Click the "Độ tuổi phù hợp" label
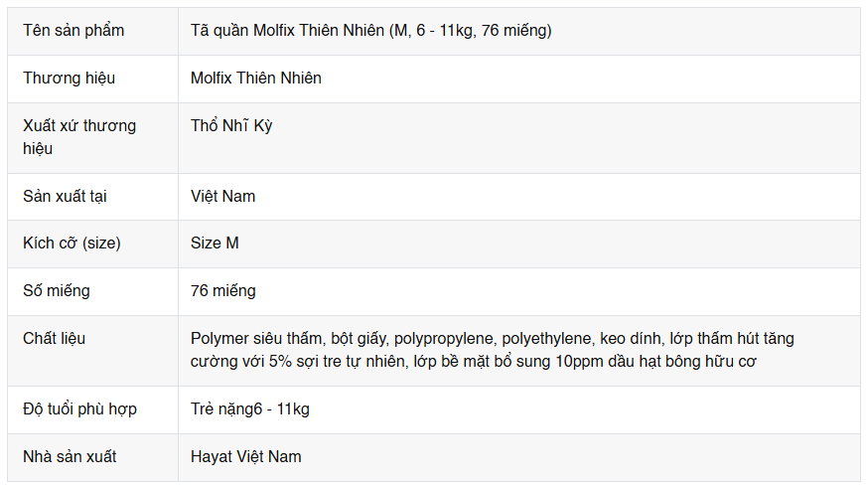 [x=79, y=409]
